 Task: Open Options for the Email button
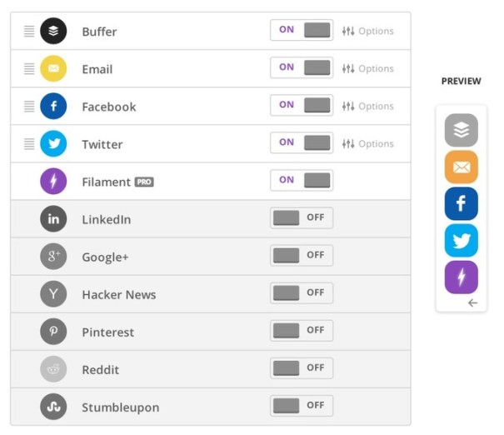point(367,68)
